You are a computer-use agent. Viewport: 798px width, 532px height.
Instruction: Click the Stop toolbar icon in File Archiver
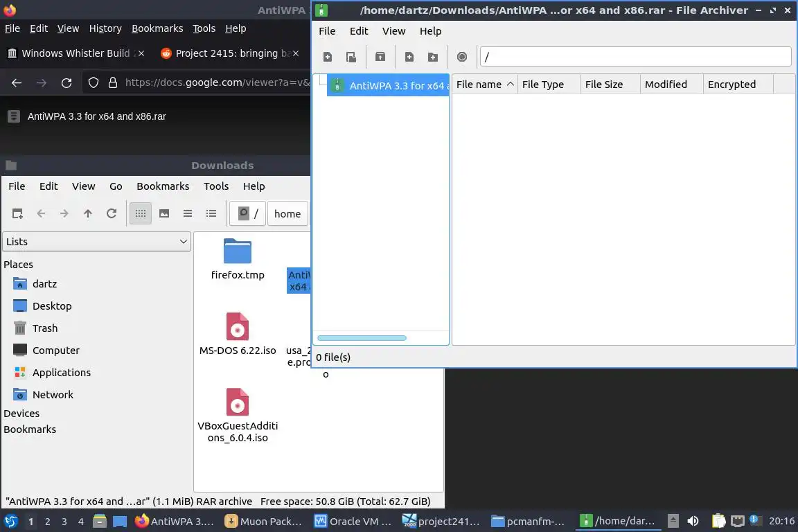462,57
